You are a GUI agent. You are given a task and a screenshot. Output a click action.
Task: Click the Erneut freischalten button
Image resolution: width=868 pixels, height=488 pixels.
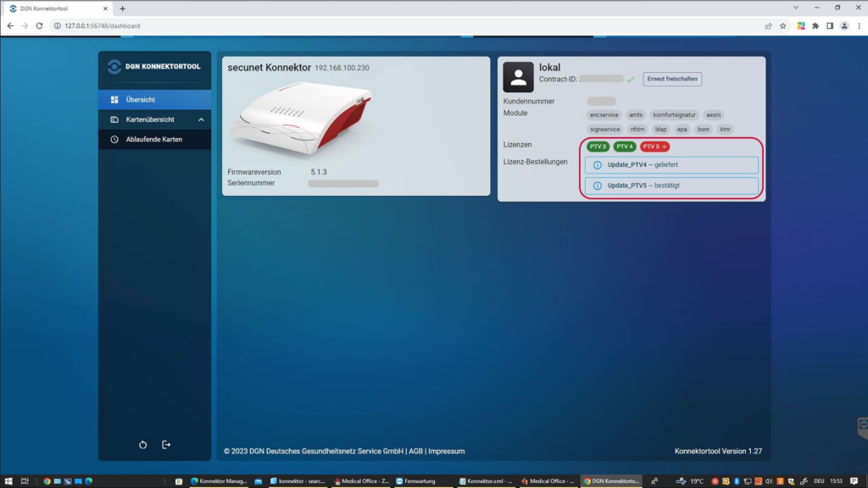click(x=672, y=79)
